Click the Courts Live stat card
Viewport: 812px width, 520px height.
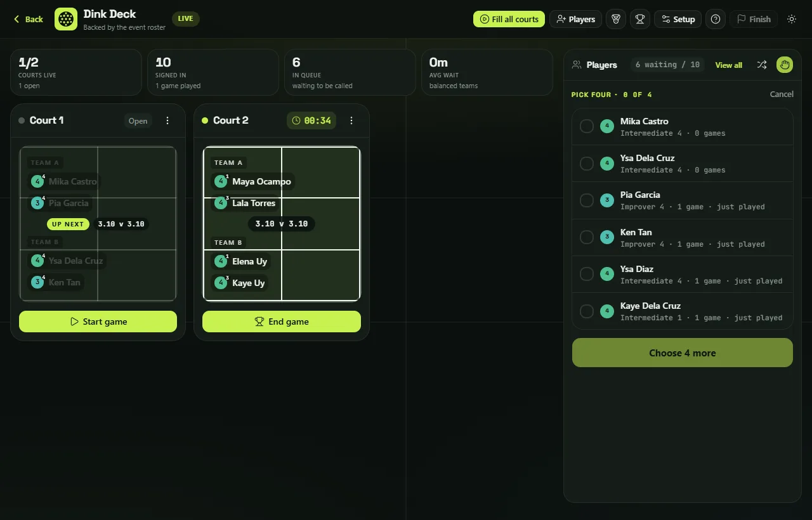coord(76,72)
